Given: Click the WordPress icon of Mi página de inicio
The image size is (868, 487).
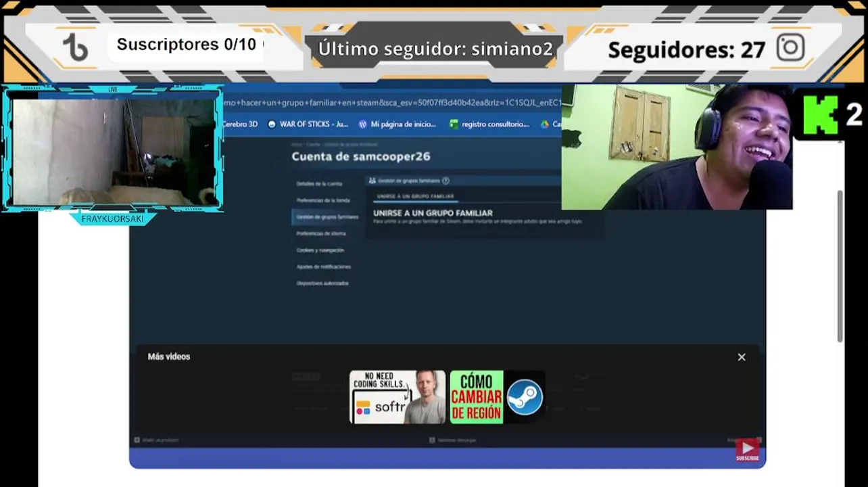Looking at the screenshot, I should (x=362, y=124).
